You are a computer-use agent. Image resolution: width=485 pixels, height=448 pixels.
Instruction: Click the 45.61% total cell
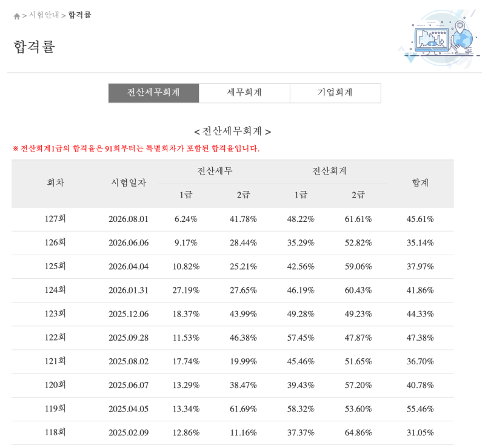click(420, 219)
